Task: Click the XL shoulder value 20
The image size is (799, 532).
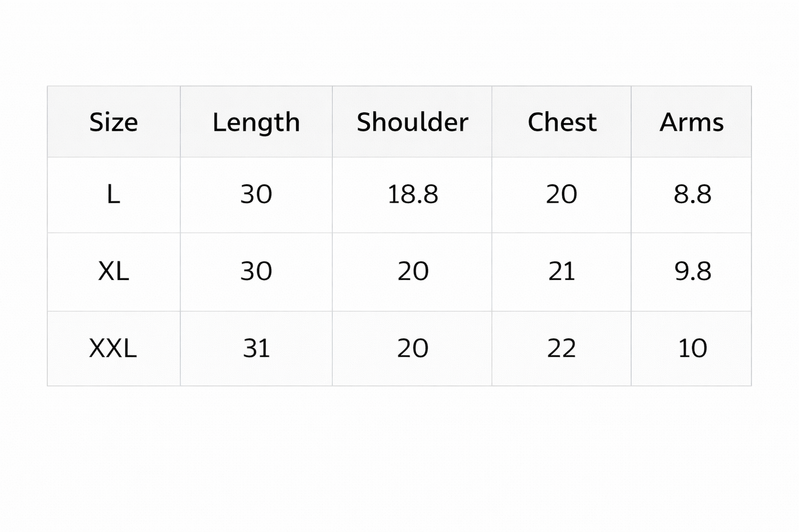Action: click(412, 271)
